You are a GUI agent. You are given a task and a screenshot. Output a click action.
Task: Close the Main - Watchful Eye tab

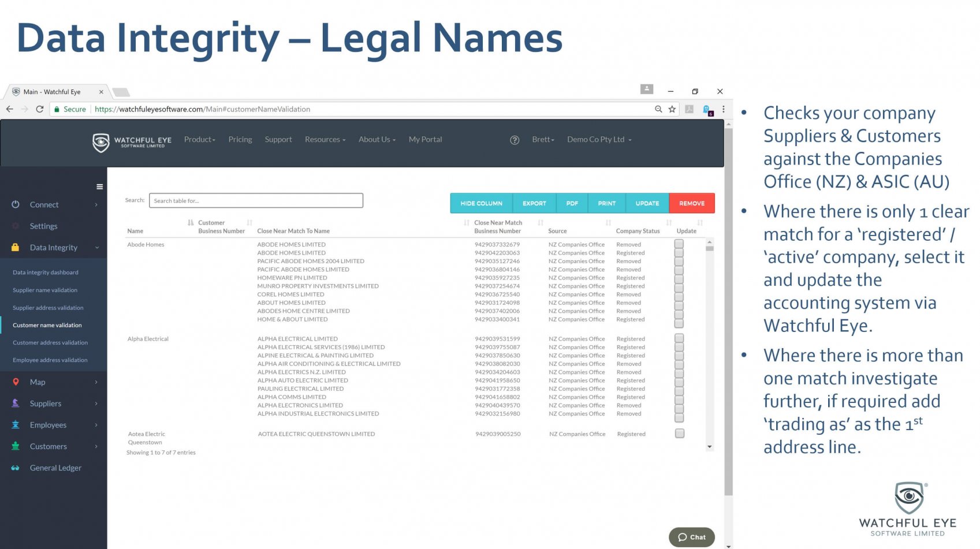tap(101, 92)
